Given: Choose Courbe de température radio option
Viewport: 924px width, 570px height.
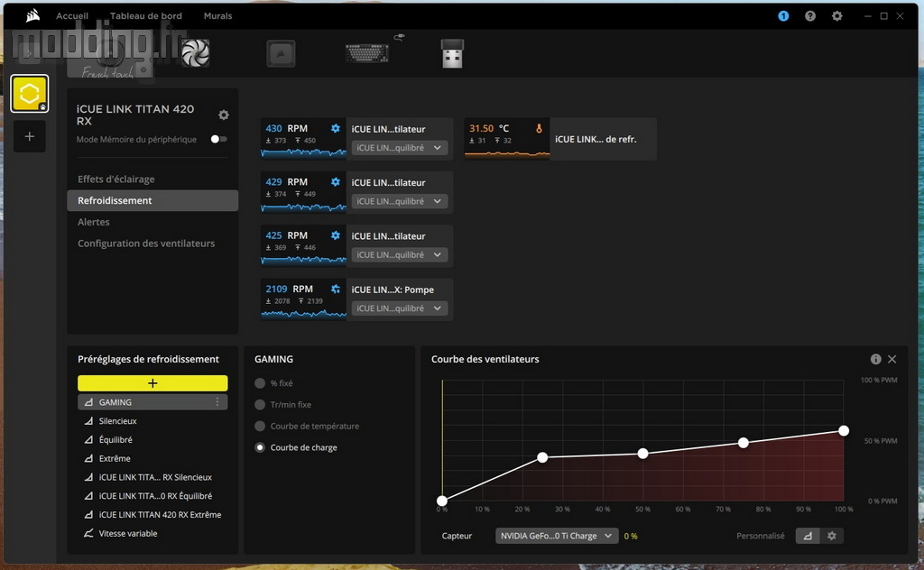Looking at the screenshot, I should [260, 426].
